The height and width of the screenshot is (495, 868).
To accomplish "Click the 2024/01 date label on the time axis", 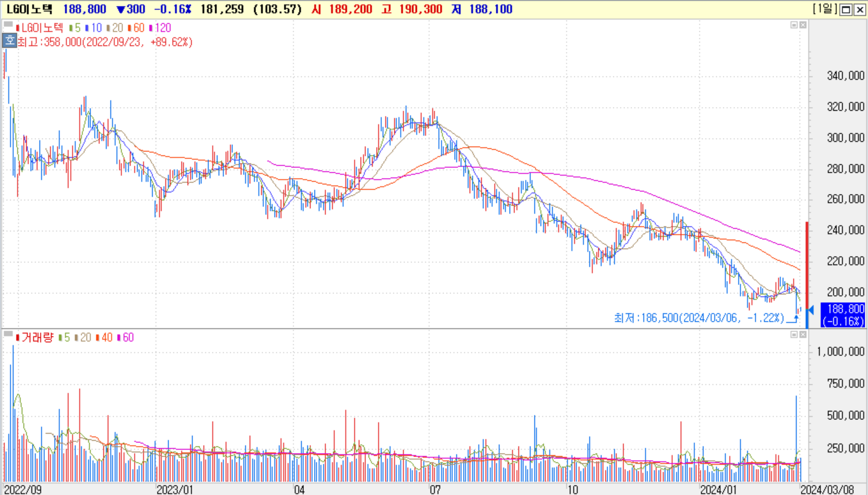I will pyautogui.click(x=718, y=490).
